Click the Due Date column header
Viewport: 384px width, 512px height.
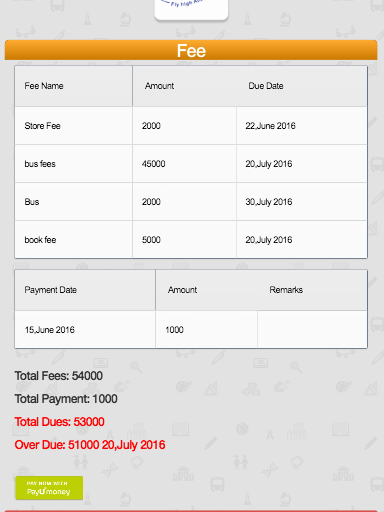coord(266,86)
